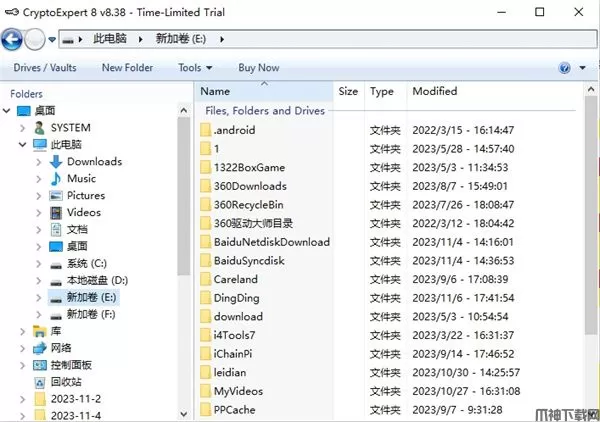
Task: Select 2023-11-4 folder in tree
Action: (76, 415)
